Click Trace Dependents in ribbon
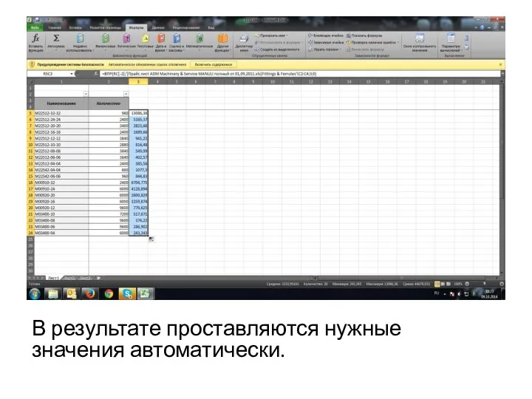 [326, 42]
